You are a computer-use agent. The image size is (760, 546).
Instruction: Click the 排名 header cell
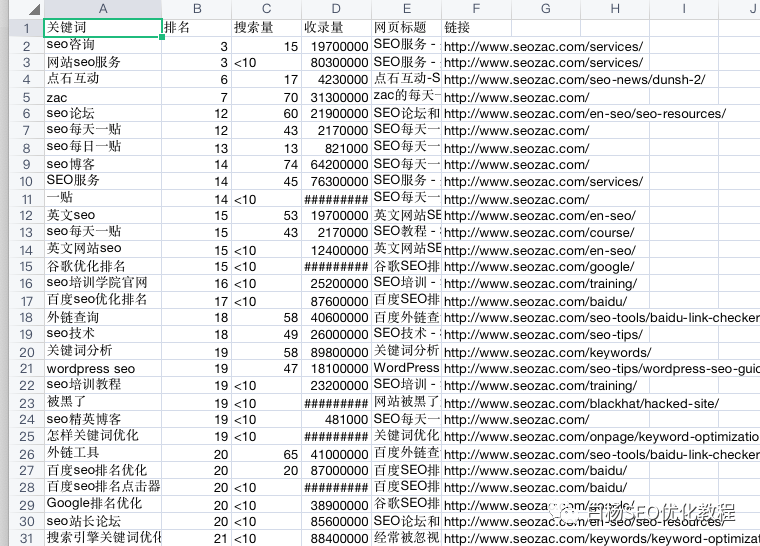pos(197,28)
